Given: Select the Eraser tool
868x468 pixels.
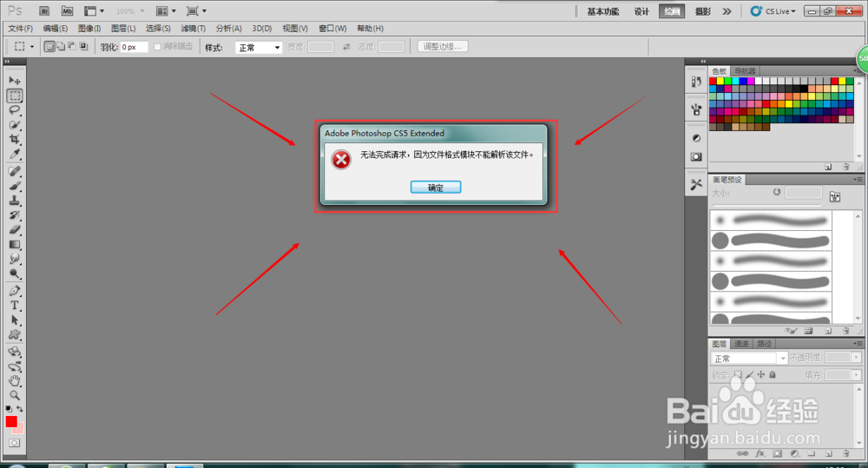Looking at the screenshot, I should (x=15, y=229).
